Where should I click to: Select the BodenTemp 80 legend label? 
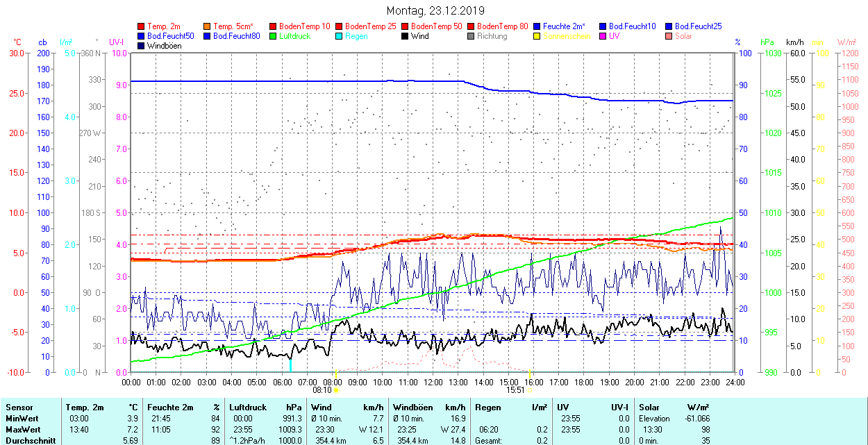point(503,26)
